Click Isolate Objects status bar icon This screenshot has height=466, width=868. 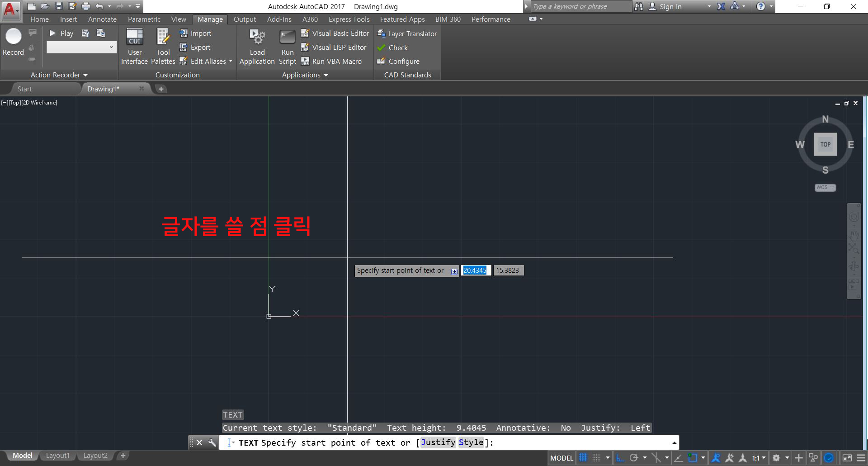tap(813, 458)
